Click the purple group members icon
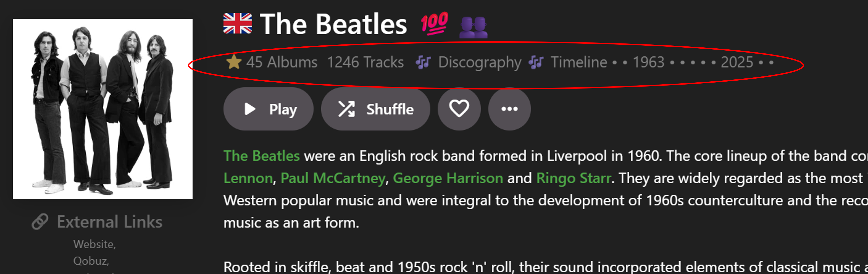 click(x=473, y=27)
